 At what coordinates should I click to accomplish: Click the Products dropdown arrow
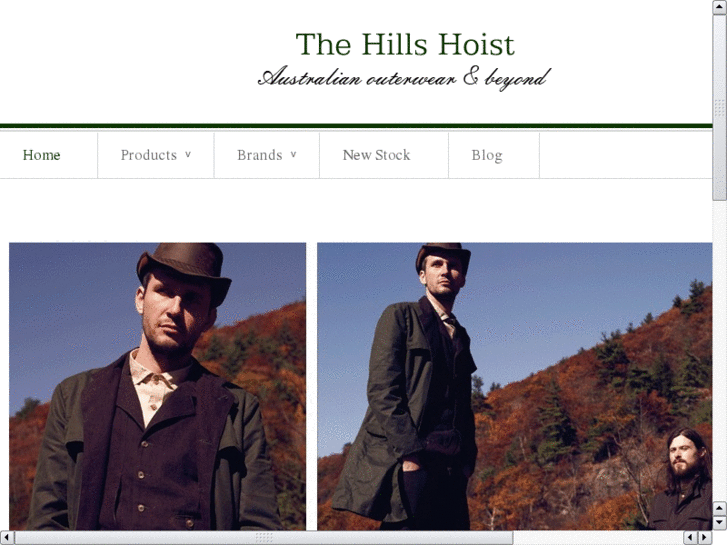[x=188, y=154]
